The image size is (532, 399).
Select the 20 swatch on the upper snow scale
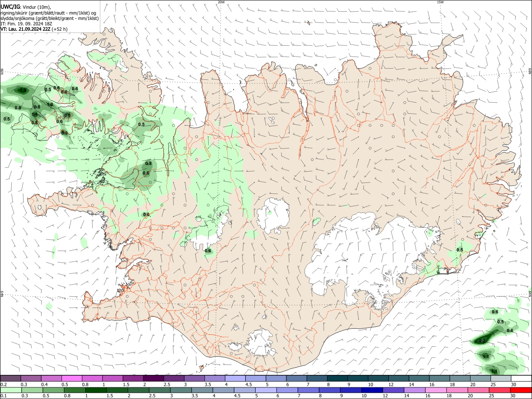tap(480, 378)
